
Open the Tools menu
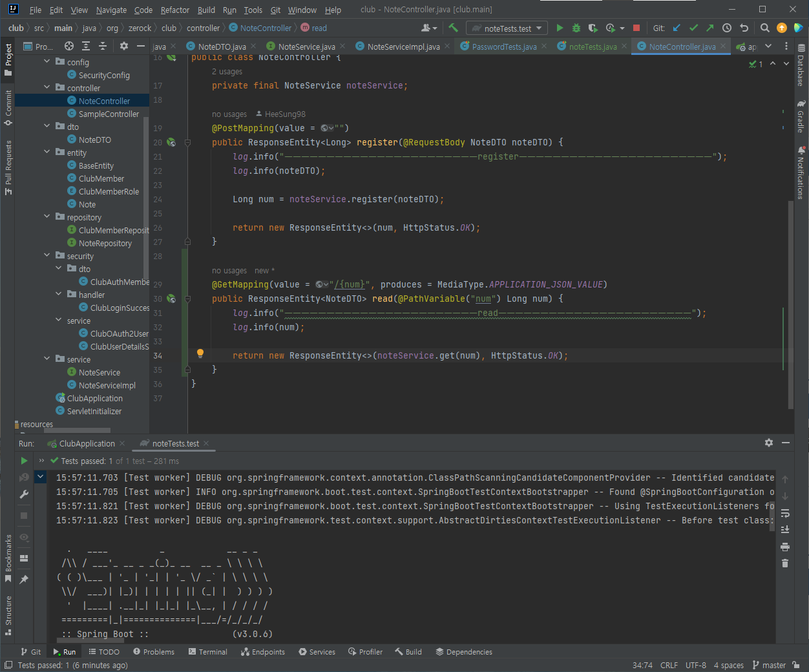(x=253, y=10)
